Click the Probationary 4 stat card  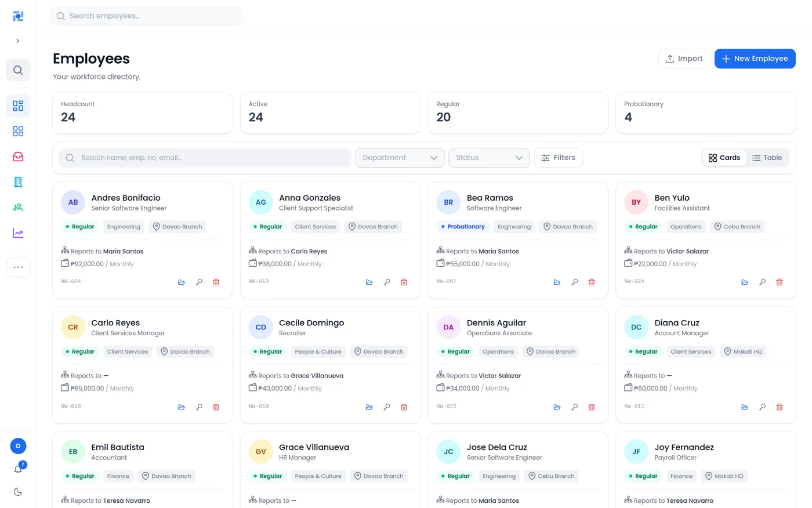[706, 113]
